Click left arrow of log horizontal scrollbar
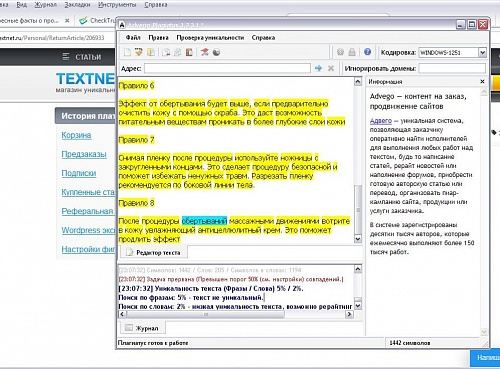 click(x=122, y=314)
